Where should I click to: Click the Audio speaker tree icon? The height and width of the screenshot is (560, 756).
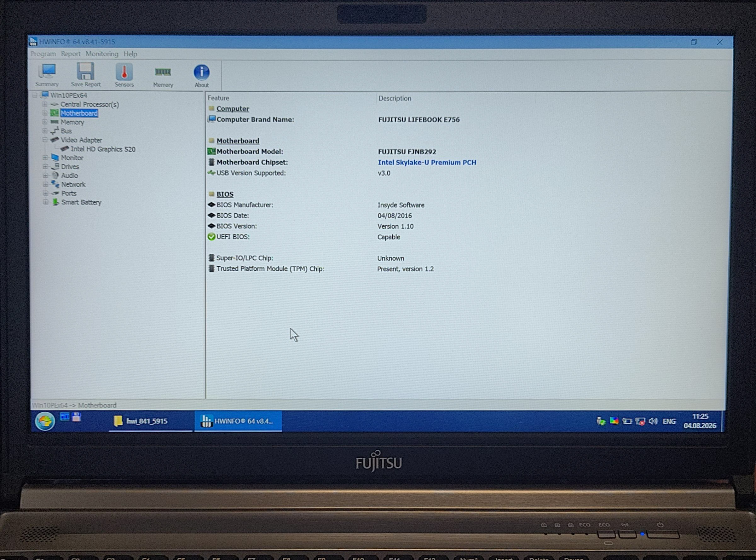pyautogui.click(x=55, y=175)
